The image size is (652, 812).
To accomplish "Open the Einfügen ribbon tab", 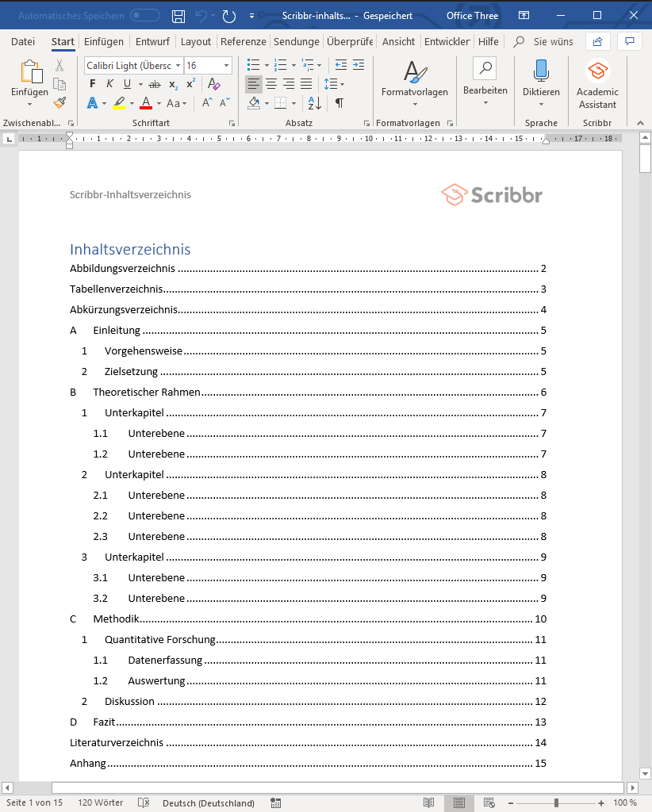I will [103, 41].
